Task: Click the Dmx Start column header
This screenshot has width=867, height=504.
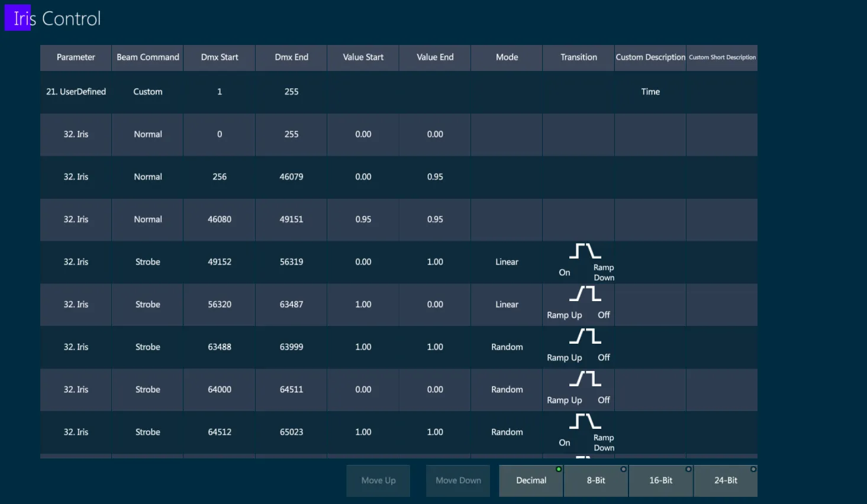Action: [x=220, y=57]
